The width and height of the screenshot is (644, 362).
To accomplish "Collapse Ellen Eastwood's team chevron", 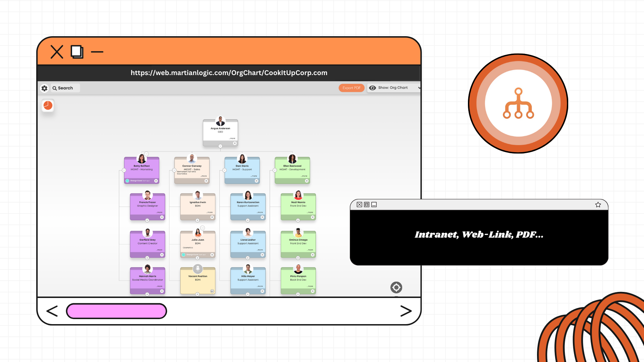I will pyautogui.click(x=275, y=170).
